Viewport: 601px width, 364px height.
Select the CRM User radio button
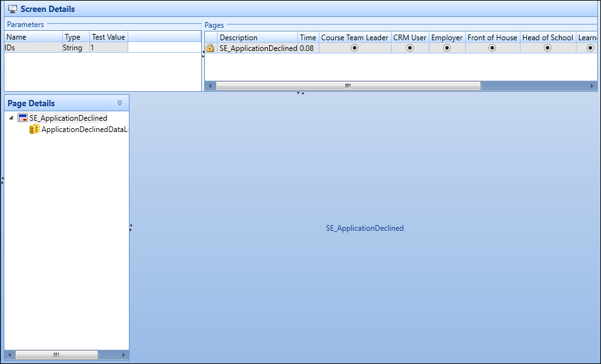click(410, 48)
